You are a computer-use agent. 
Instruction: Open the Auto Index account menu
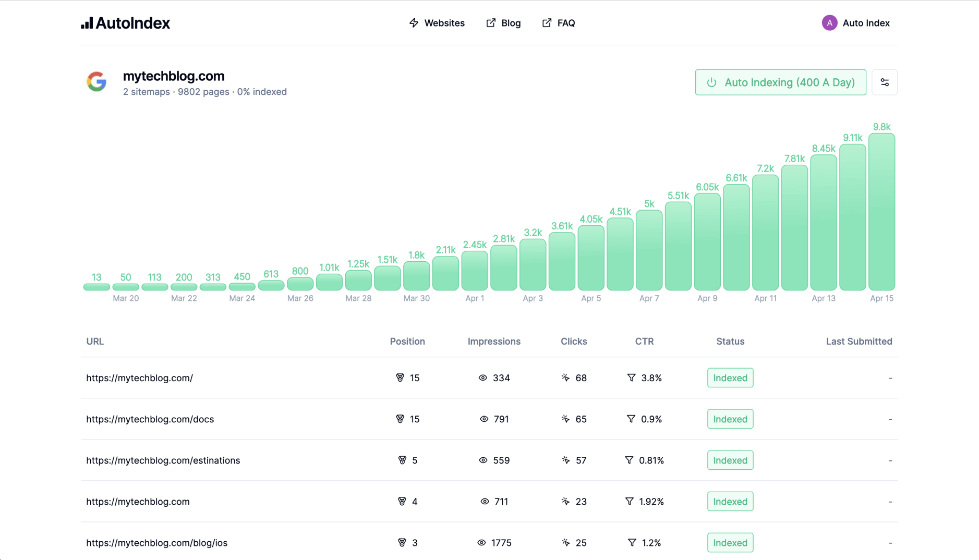865,23
